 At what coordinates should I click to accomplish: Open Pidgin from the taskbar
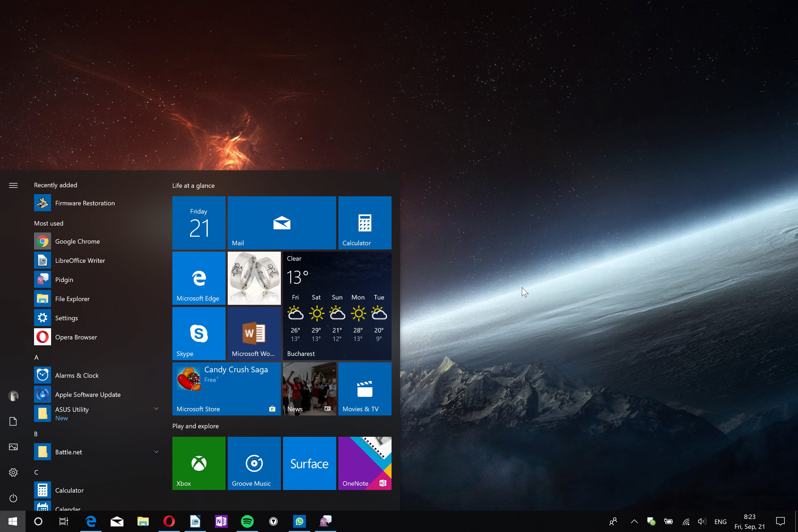325,521
